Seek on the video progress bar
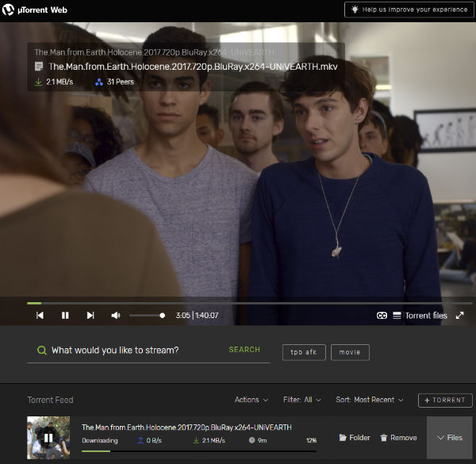 coord(250,303)
